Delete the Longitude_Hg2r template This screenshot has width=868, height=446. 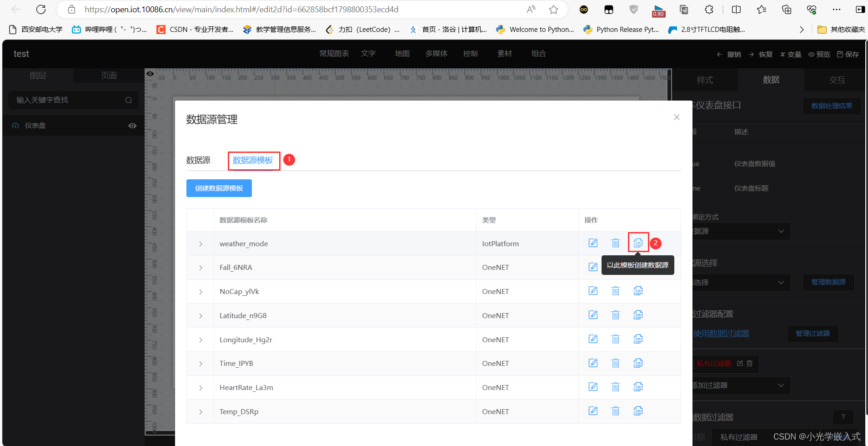615,339
